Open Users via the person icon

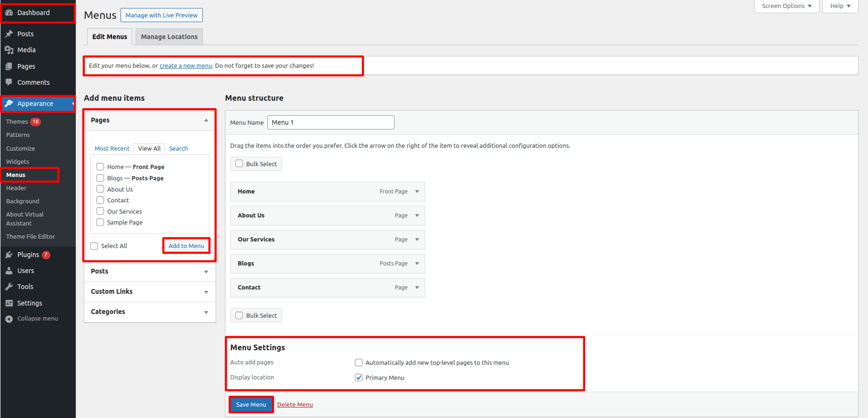[9, 271]
